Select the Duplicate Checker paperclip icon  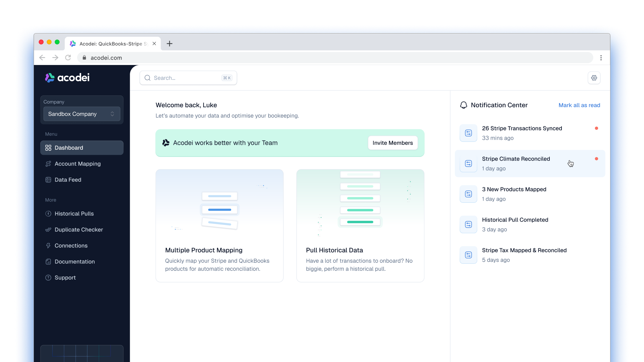pyautogui.click(x=49, y=230)
